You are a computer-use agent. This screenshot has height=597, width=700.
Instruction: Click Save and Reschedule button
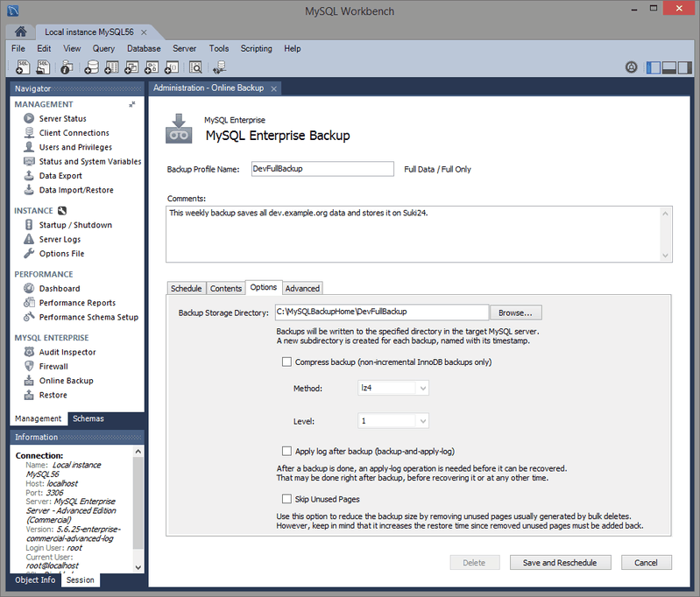click(x=560, y=563)
